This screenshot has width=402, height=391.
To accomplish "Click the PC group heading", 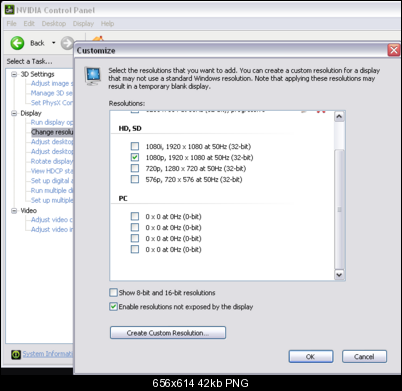I will coord(123,198).
